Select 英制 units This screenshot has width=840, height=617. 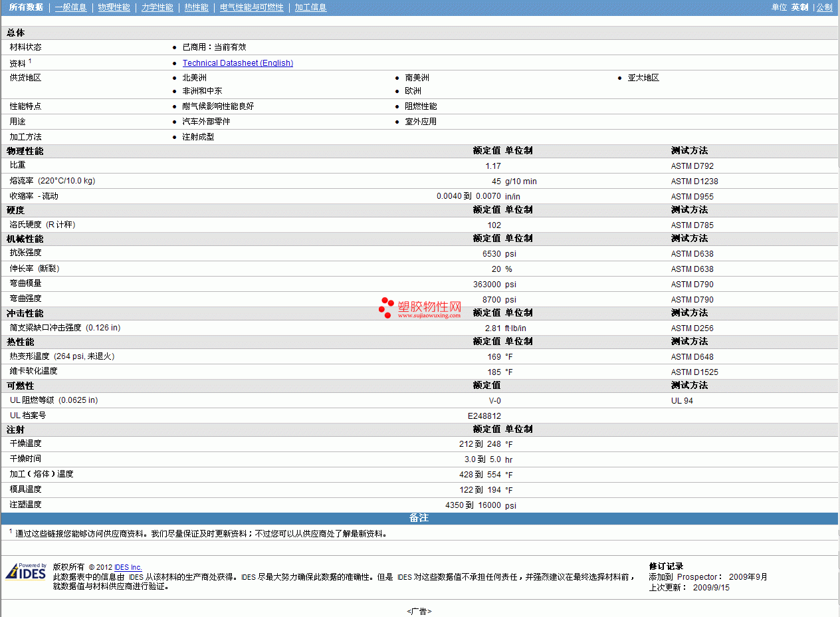click(799, 7)
